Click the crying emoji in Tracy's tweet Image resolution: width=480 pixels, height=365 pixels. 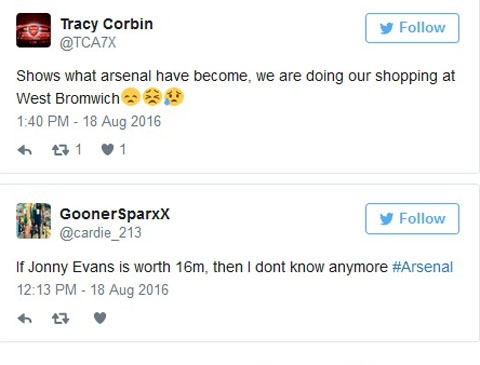coord(174,97)
